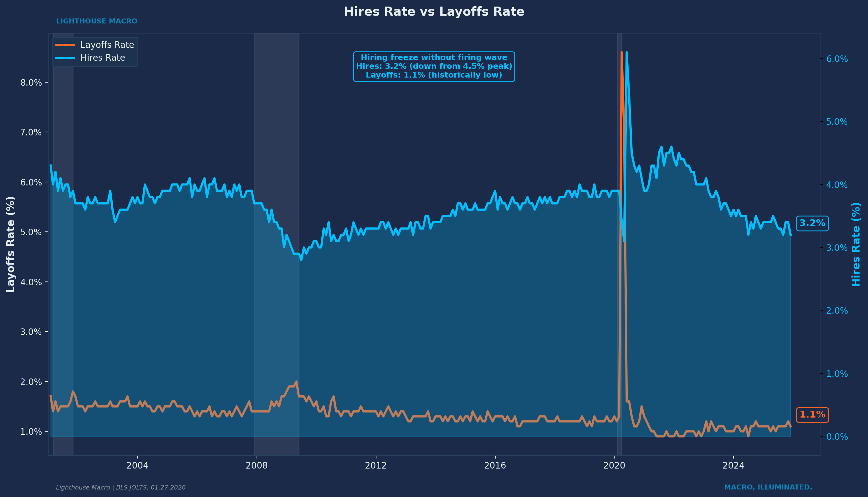Click the 2024 x-axis tick label
Viewport: 868px width, 497px height.
point(733,466)
